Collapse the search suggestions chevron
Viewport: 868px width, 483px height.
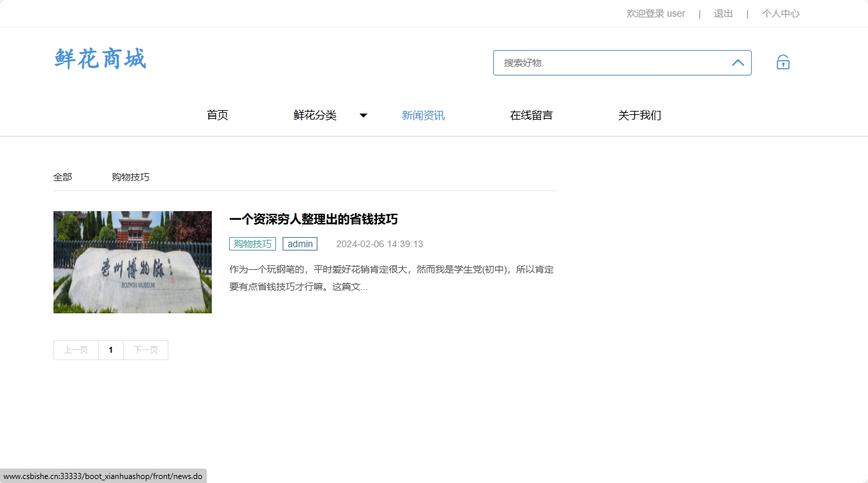click(x=738, y=62)
